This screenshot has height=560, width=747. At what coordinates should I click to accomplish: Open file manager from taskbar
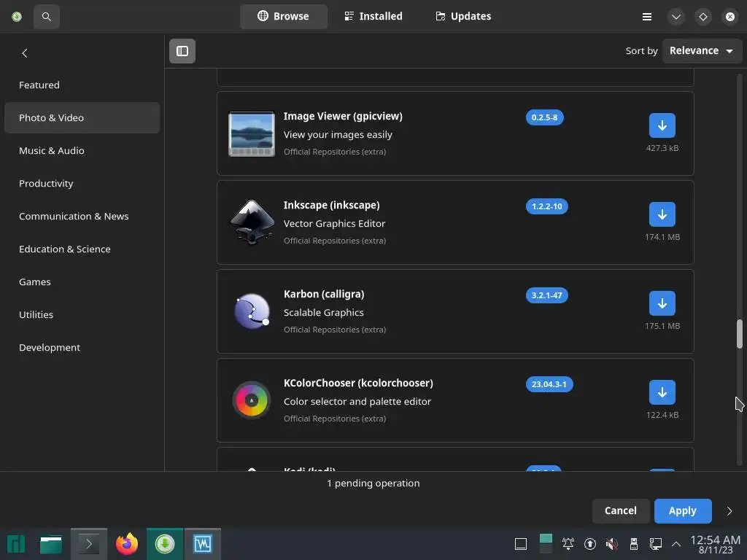click(51, 544)
